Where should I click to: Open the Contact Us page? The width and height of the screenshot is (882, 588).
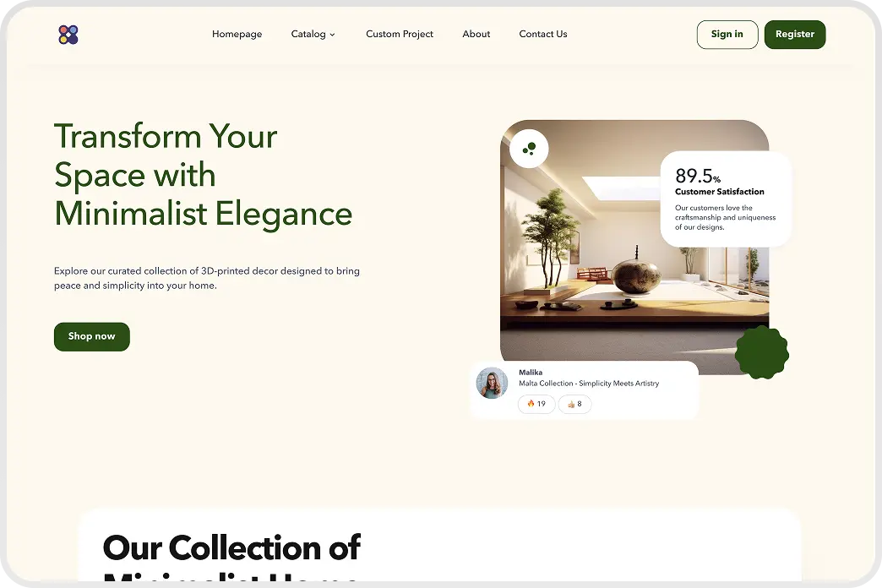(543, 35)
